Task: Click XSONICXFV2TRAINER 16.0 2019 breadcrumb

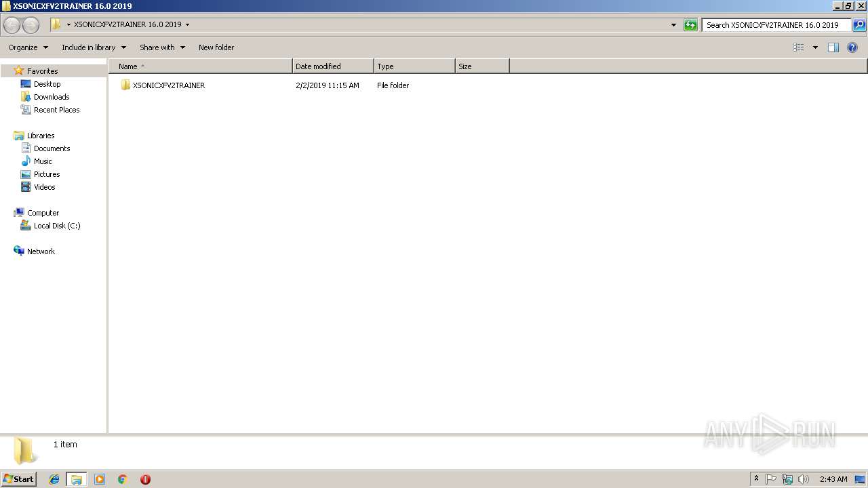Action: click(x=127, y=24)
